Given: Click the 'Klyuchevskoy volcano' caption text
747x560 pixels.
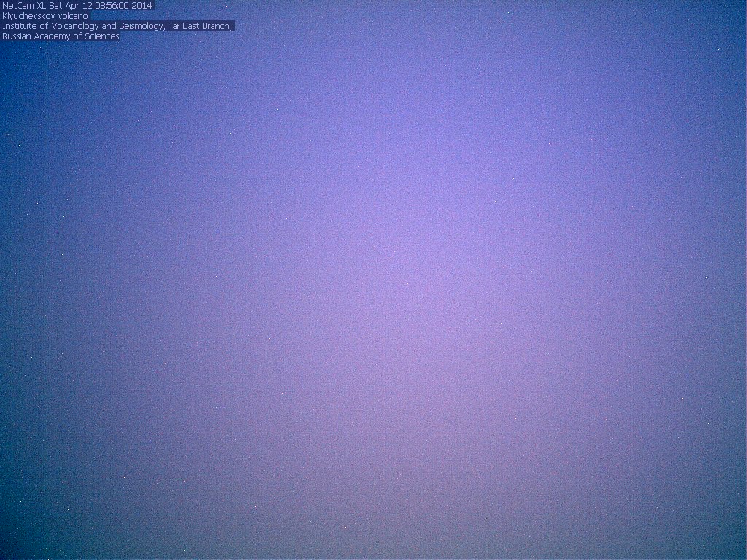Looking at the screenshot, I should click(45, 16).
